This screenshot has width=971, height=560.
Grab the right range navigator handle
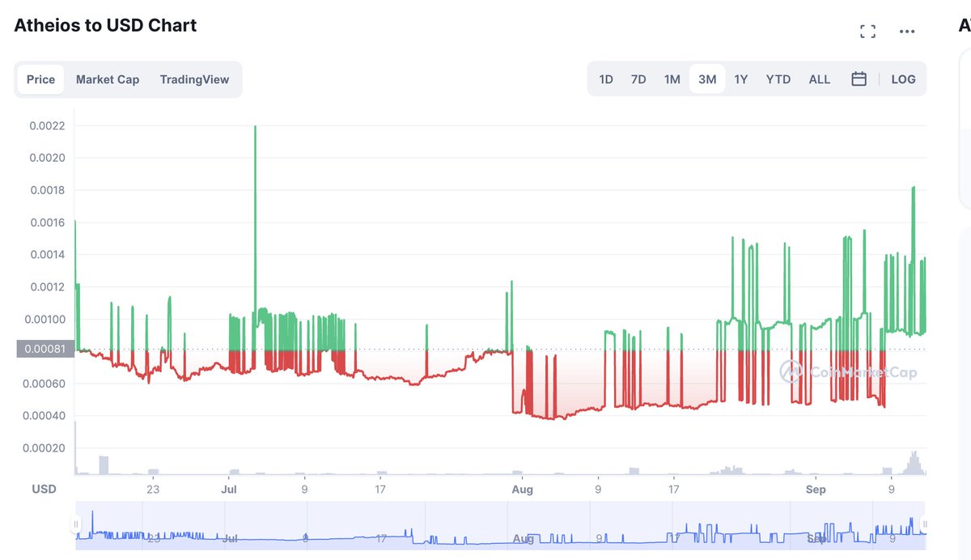[x=926, y=524]
